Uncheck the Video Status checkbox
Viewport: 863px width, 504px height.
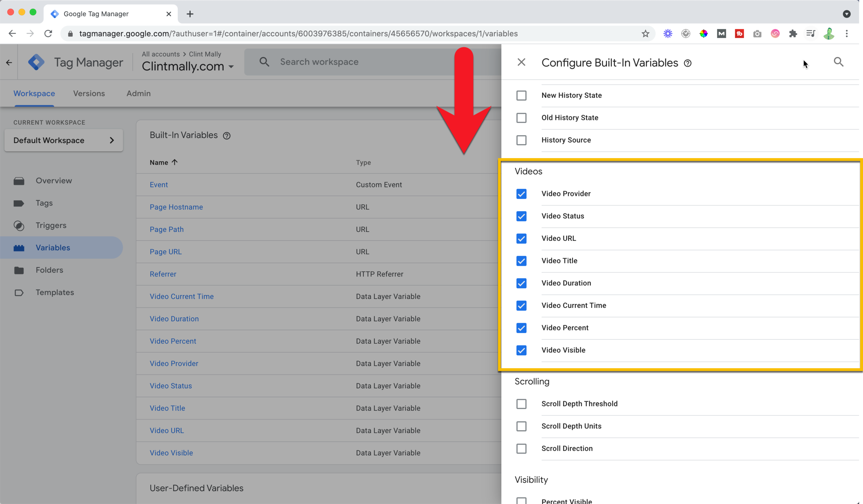[x=521, y=216]
